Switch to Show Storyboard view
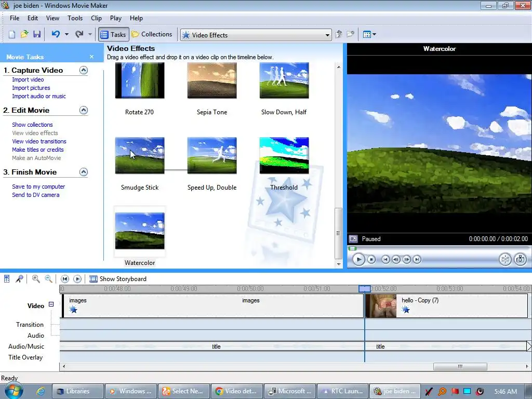 118,279
